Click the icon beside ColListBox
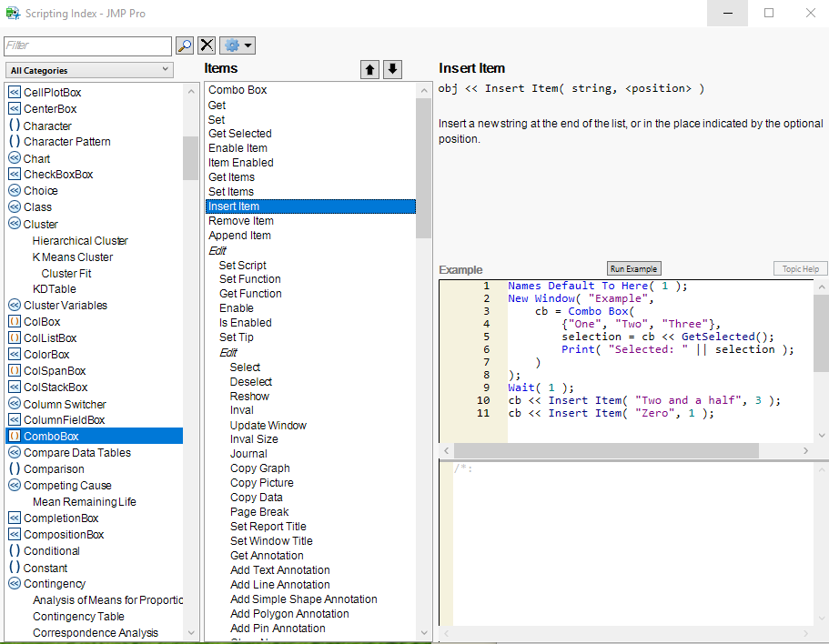 (15, 338)
